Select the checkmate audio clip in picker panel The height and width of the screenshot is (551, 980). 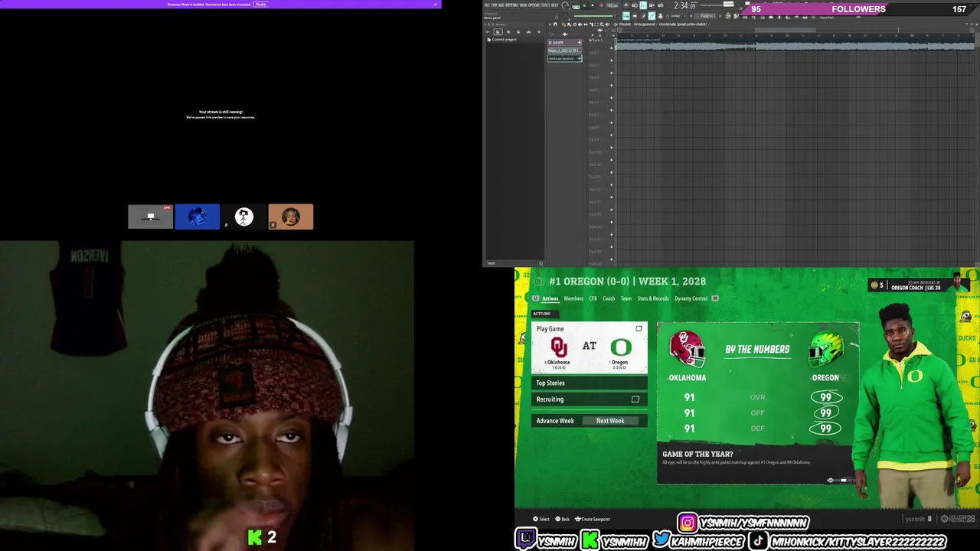coord(565,59)
